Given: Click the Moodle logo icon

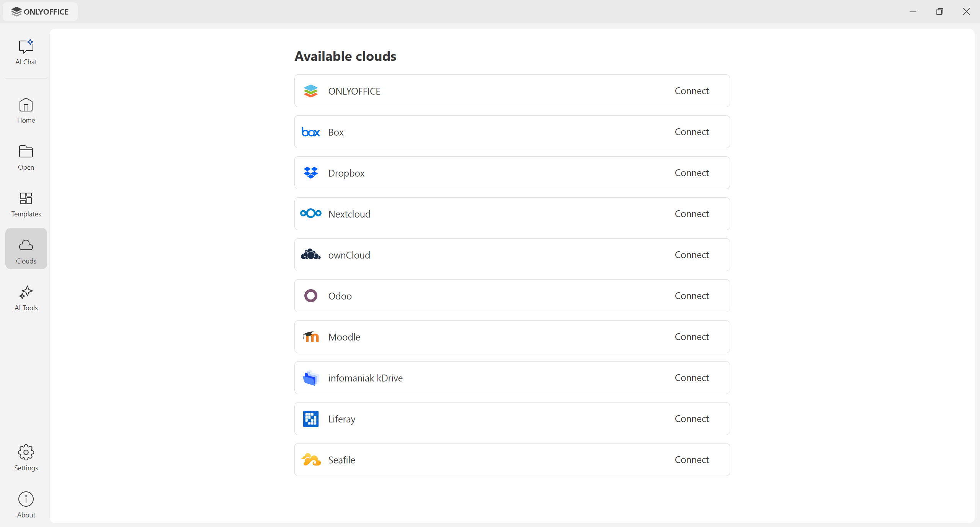Looking at the screenshot, I should (311, 337).
